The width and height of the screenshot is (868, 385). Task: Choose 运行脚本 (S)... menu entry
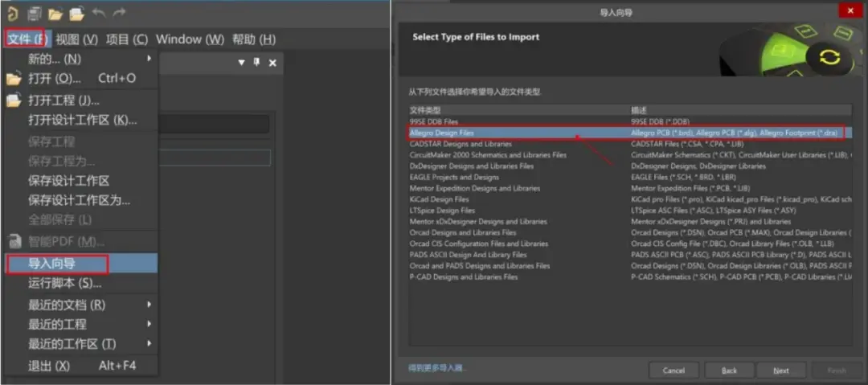pyautogui.click(x=81, y=284)
